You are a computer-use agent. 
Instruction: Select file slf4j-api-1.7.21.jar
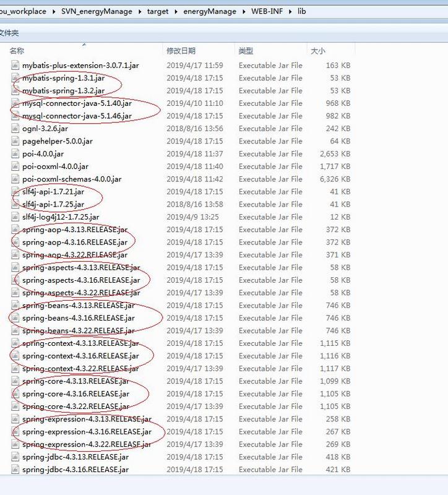53,192
